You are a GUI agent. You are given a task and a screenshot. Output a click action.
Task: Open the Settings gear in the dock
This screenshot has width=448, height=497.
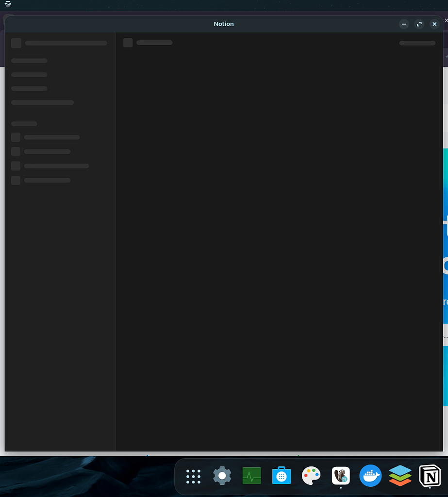[222, 476]
